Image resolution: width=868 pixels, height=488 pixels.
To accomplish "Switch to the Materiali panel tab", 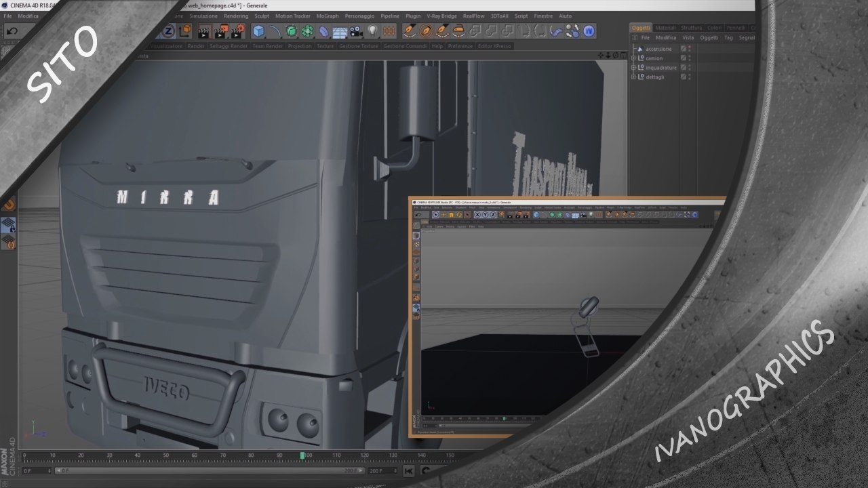I will (x=665, y=28).
